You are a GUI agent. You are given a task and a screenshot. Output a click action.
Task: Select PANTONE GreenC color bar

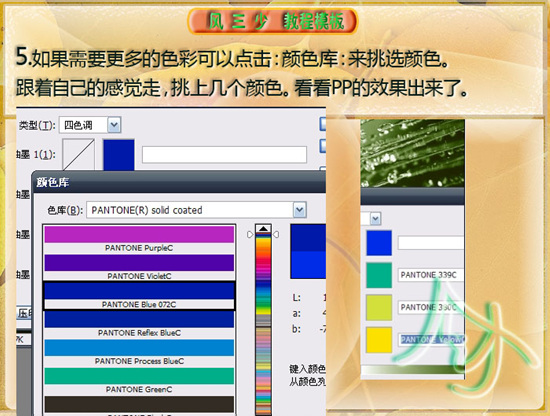pyautogui.click(x=139, y=376)
